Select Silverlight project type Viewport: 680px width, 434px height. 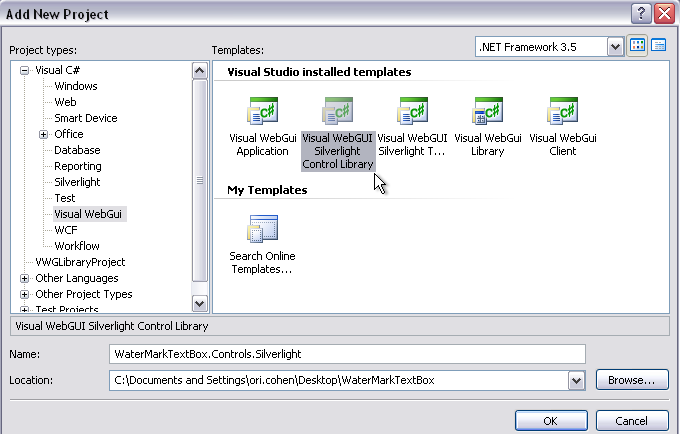(77, 182)
